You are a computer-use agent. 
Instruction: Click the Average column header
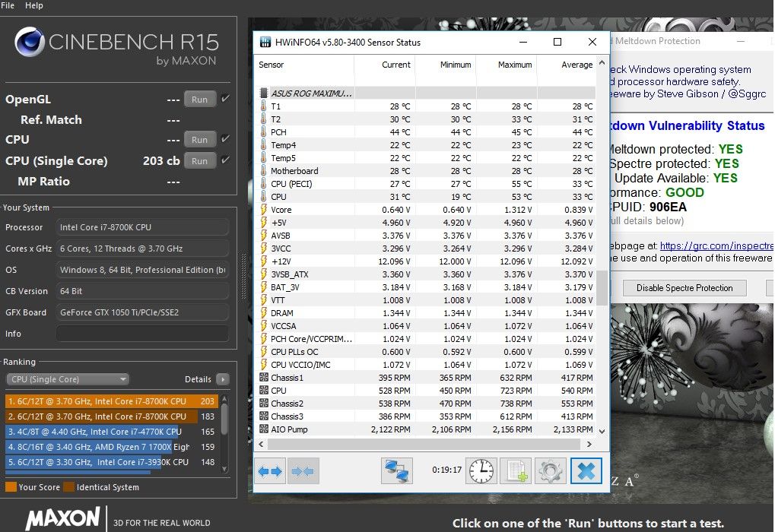tap(567, 65)
